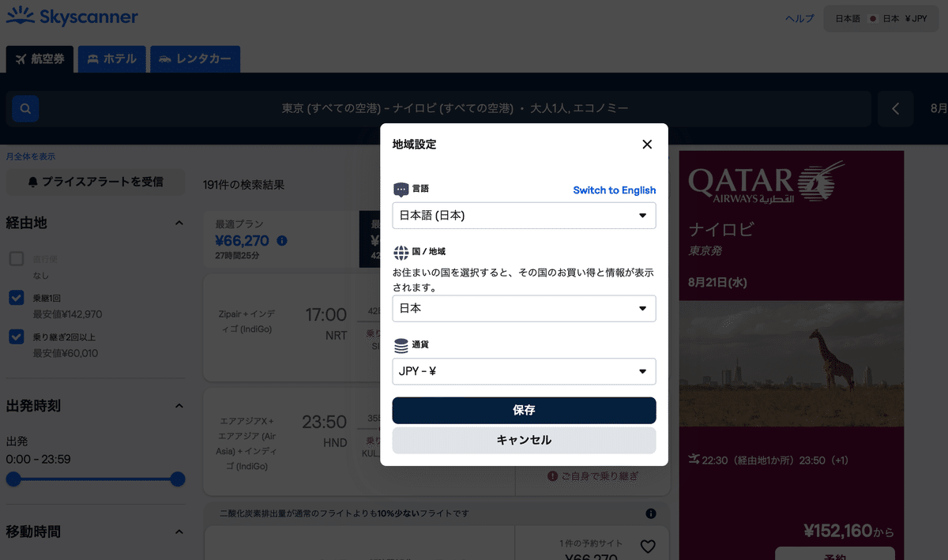Click the Skyscanner logo
948x560 pixels.
71,16
